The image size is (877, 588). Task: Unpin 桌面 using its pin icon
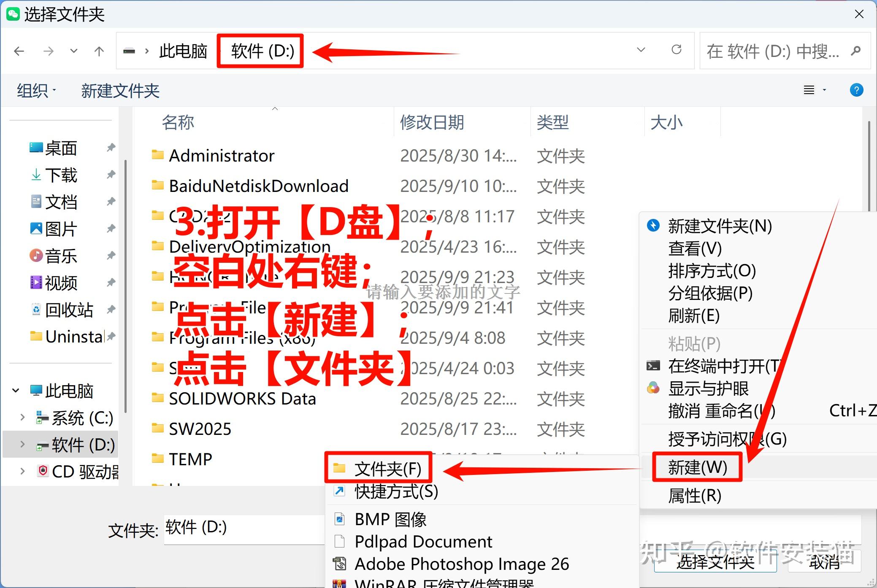click(x=111, y=148)
